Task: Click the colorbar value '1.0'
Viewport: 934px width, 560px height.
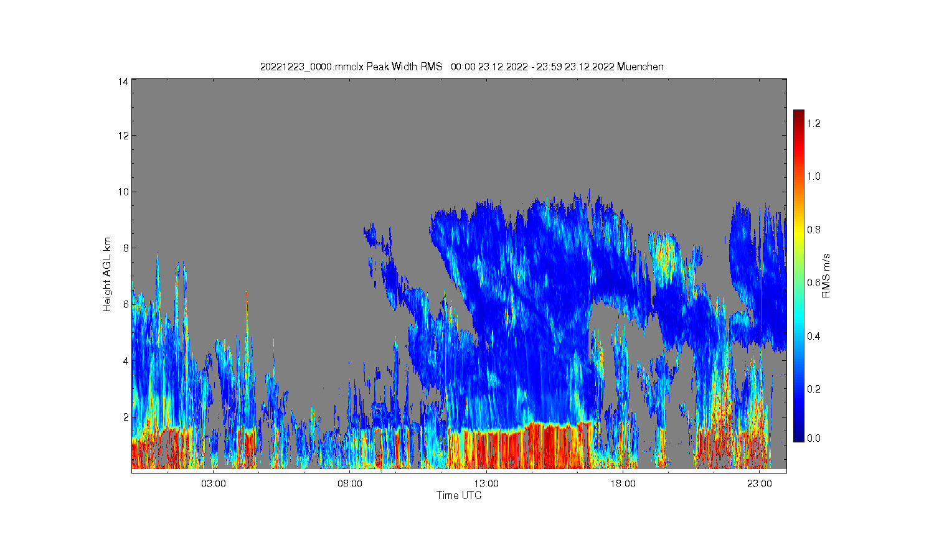Action: [x=814, y=176]
